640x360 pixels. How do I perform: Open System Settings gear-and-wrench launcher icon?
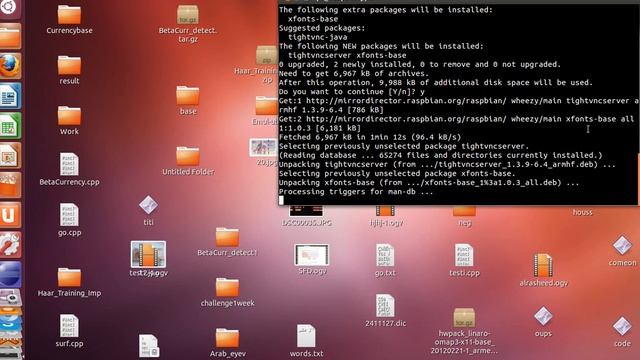[x=10, y=244]
